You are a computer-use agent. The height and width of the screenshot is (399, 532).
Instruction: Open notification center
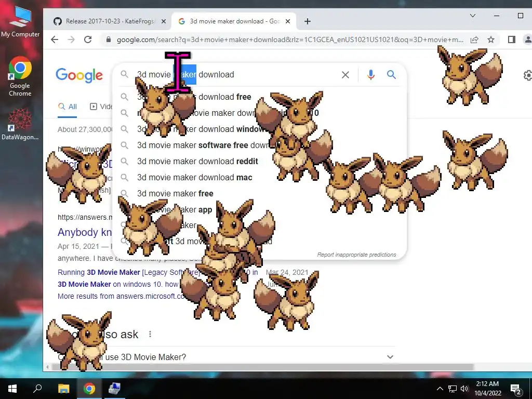pos(516,389)
